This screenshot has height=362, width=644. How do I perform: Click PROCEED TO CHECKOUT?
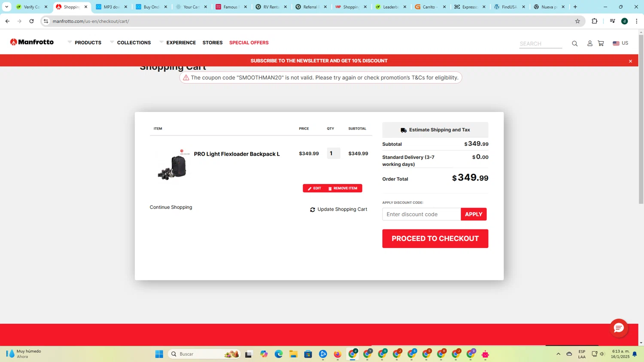(x=435, y=238)
